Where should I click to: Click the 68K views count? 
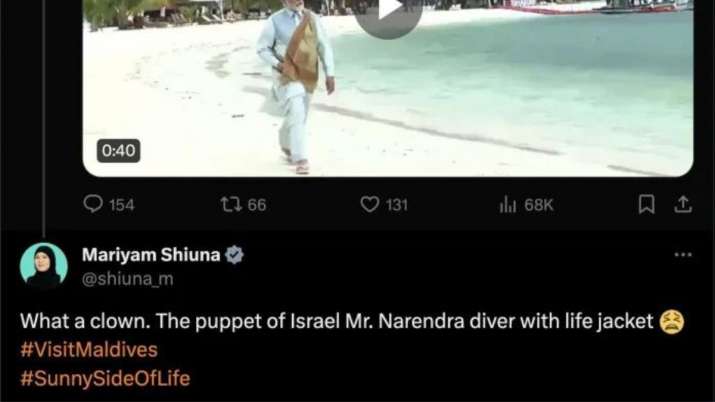tap(539, 205)
